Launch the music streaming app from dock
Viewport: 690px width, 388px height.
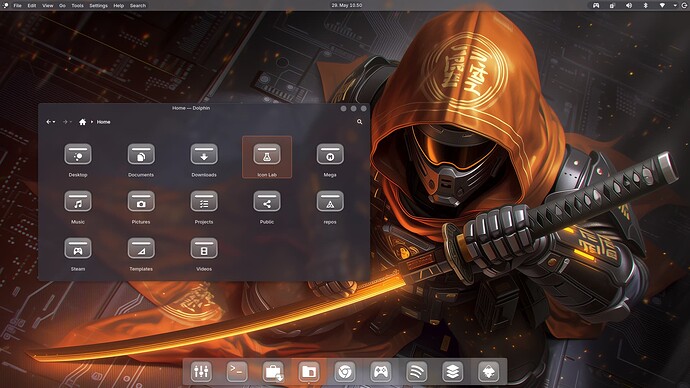coord(417,372)
